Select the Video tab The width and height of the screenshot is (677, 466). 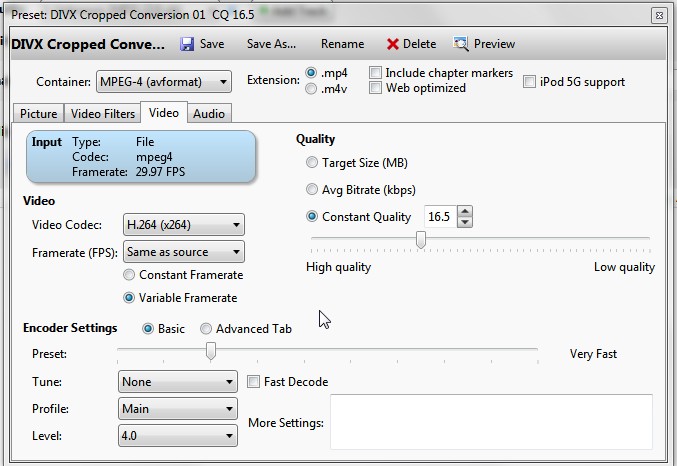[164, 113]
